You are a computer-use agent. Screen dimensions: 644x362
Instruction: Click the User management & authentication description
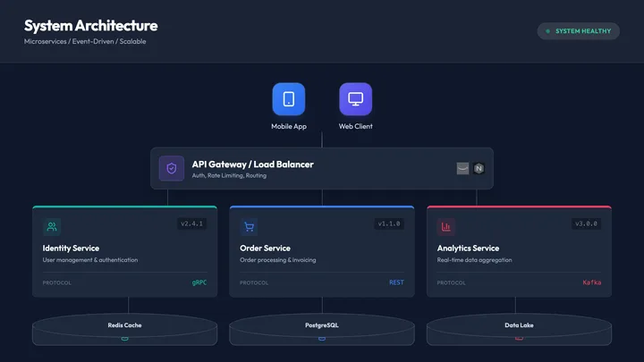[x=90, y=260]
